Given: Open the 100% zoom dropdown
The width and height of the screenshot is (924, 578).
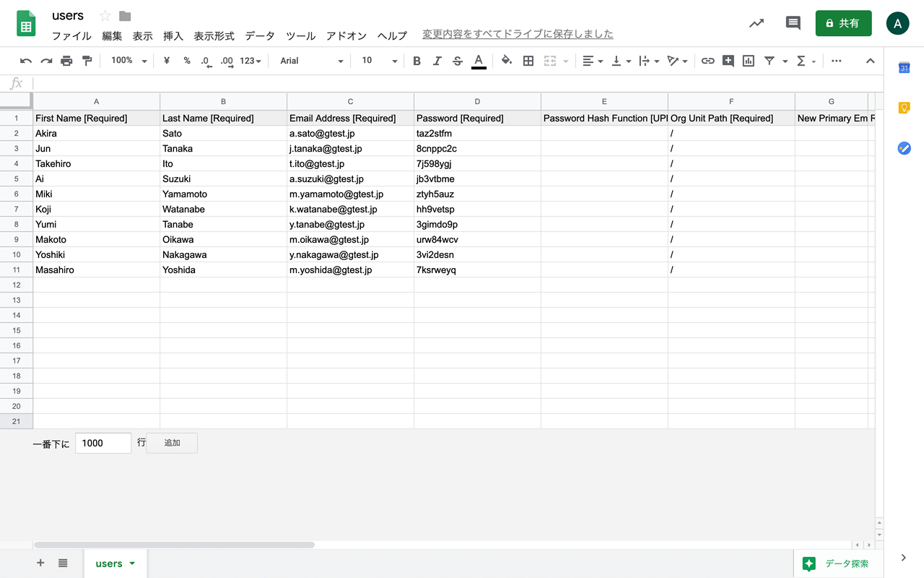Looking at the screenshot, I should [129, 61].
